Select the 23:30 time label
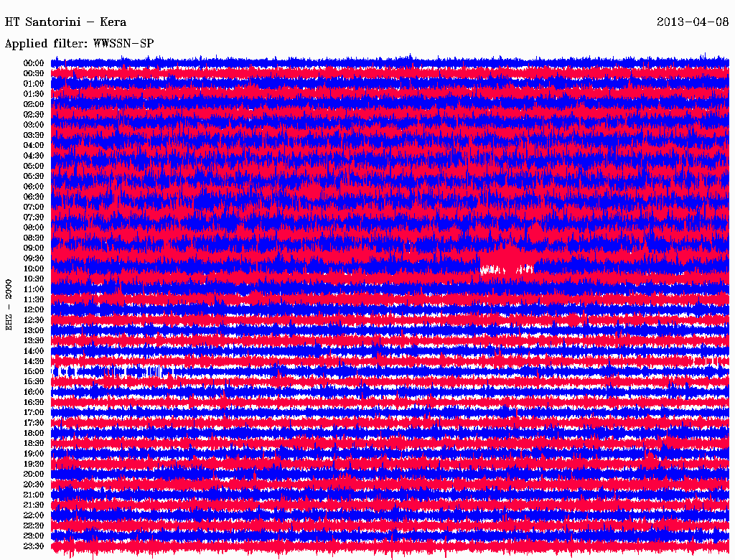Viewport: 735px width, 560px height. point(34,546)
